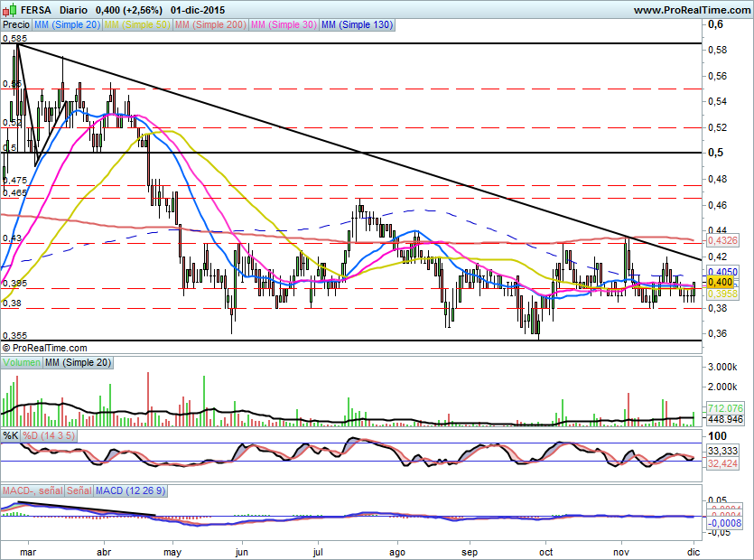Click MM (Simple 20) in volume panel
754x560 pixels.
(x=78, y=362)
